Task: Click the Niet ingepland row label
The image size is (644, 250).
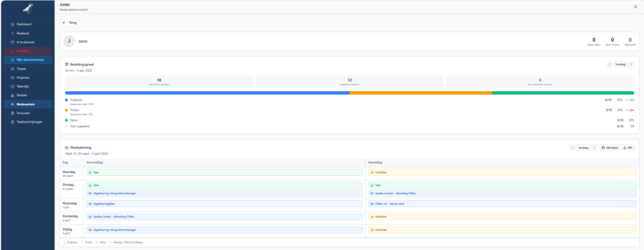Action: click(x=80, y=126)
